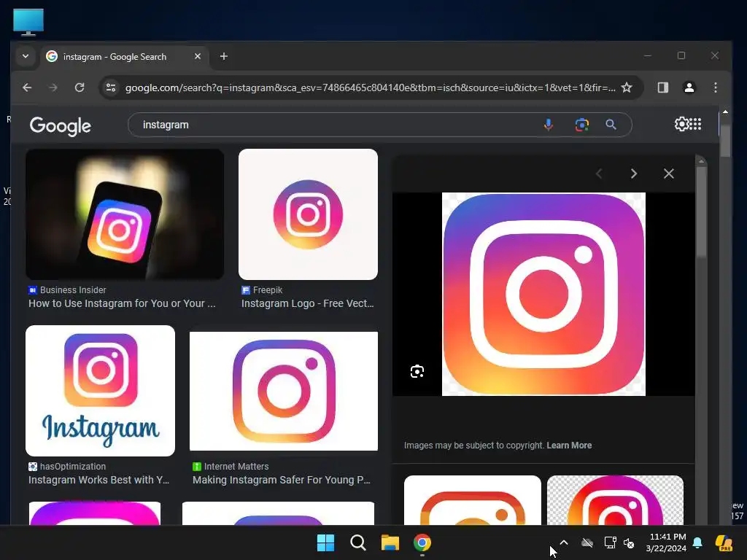Click 'Business Insider' source label
Image resolution: width=747 pixels, height=560 pixels.
[73, 290]
